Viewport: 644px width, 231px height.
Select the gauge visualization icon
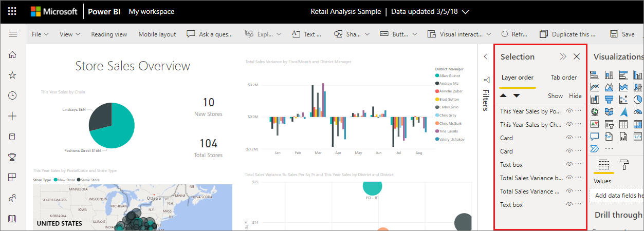point(638,111)
